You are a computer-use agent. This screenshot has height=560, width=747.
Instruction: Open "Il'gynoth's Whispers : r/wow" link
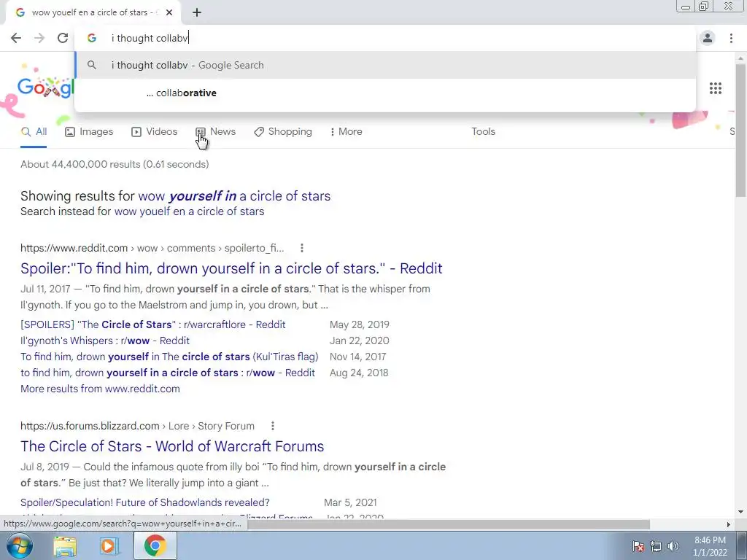pos(105,341)
